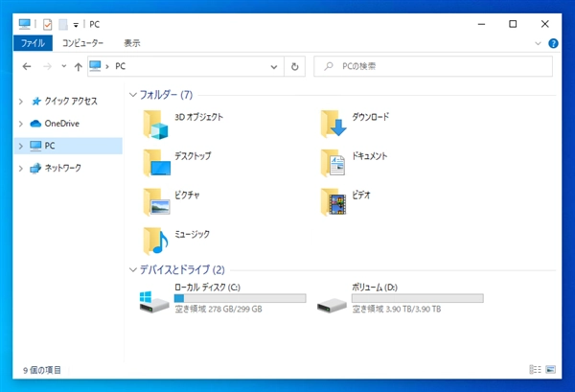Click the 9 個の項目 status text
This screenshot has height=392, width=575.
pyautogui.click(x=42, y=370)
